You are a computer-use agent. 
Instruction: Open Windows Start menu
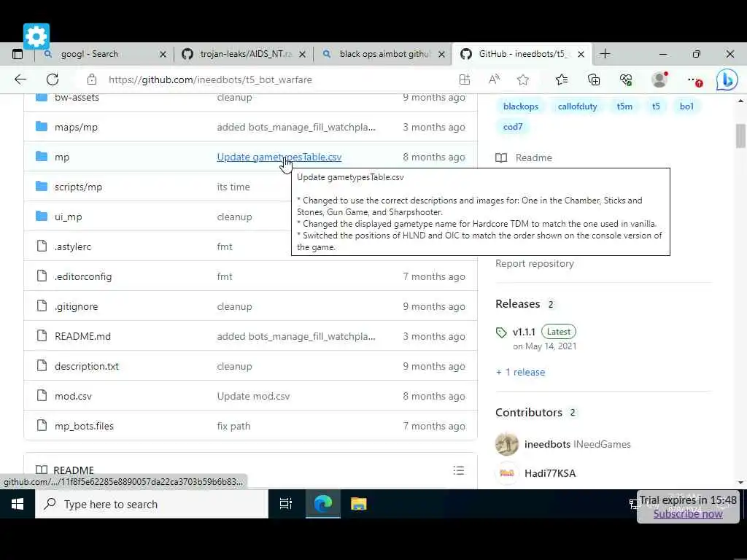[x=18, y=504]
